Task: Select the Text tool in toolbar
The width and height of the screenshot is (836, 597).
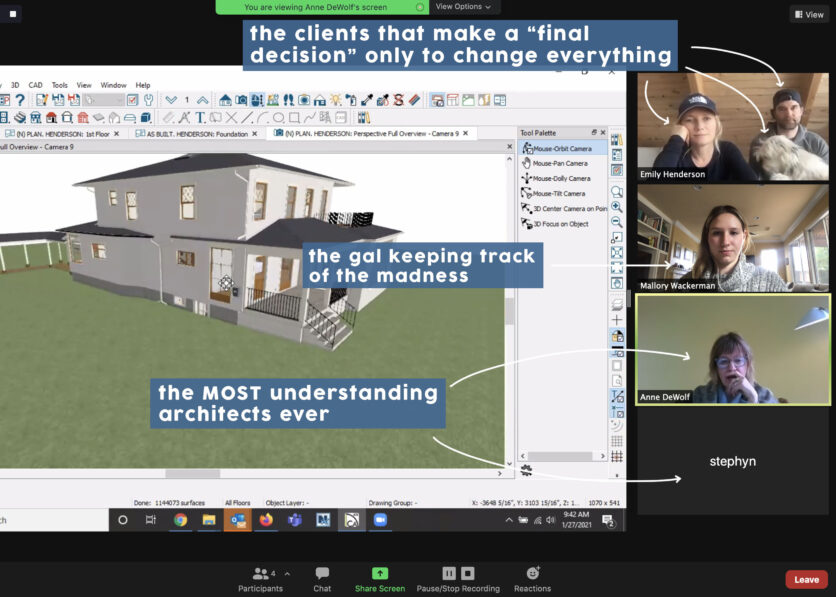Action: point(200,117)
